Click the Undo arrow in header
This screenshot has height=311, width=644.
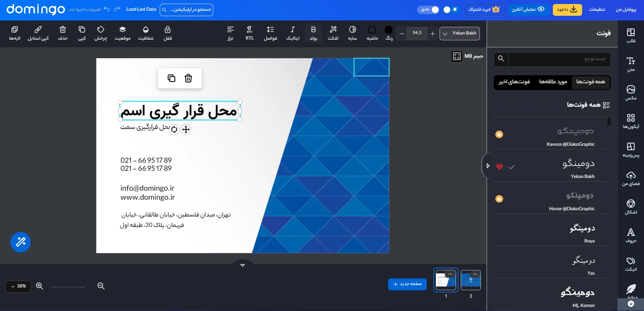(107, 9)
